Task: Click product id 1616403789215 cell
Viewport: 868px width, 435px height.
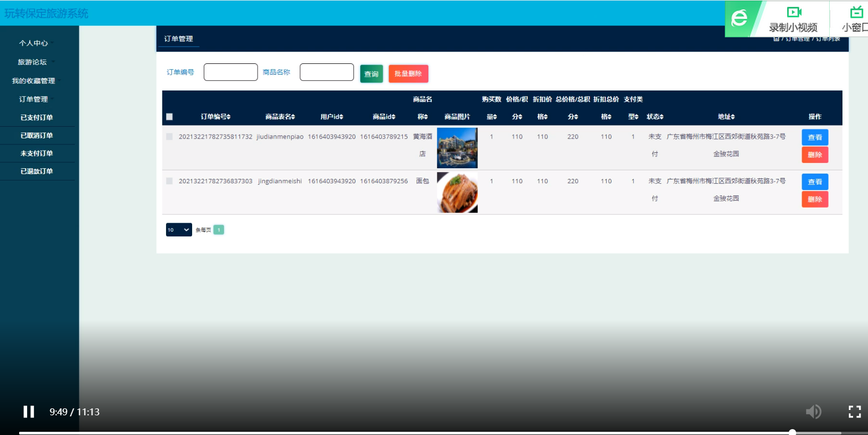Action: tap(384, 137)
